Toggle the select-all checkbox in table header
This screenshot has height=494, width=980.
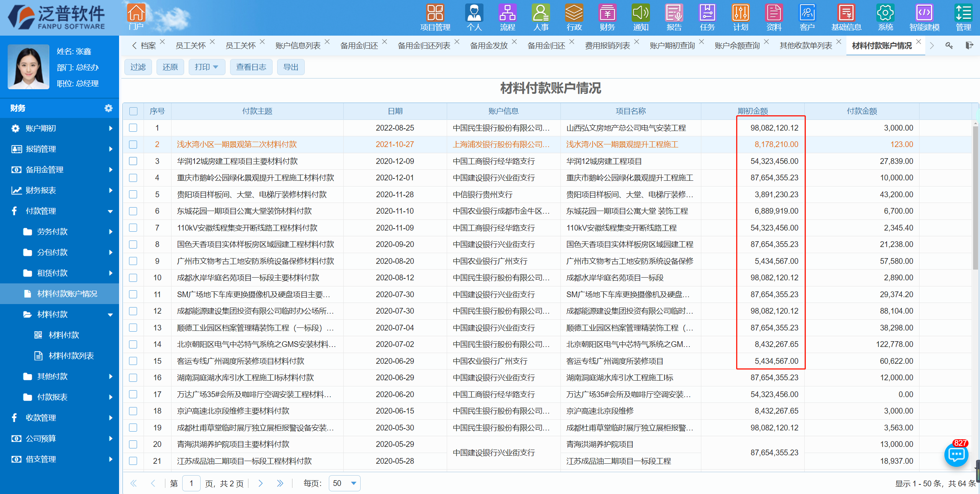pyautogui.click(x=133, y=111)
